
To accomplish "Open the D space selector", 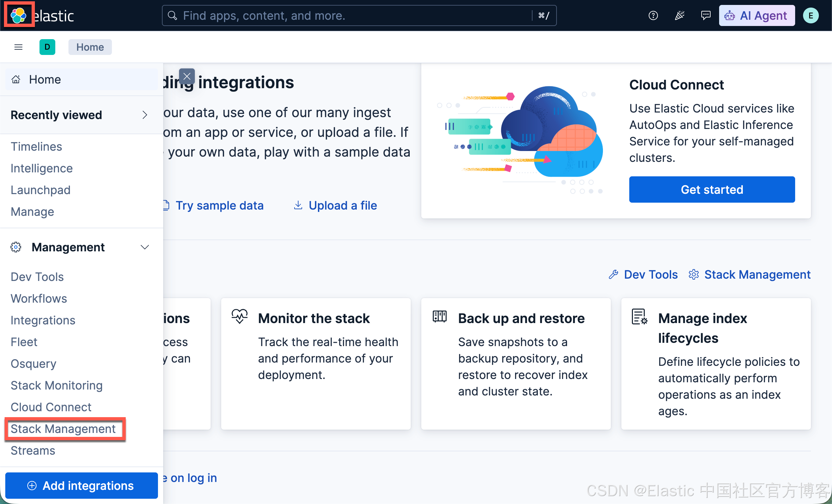I will click(x=47, y=47).
